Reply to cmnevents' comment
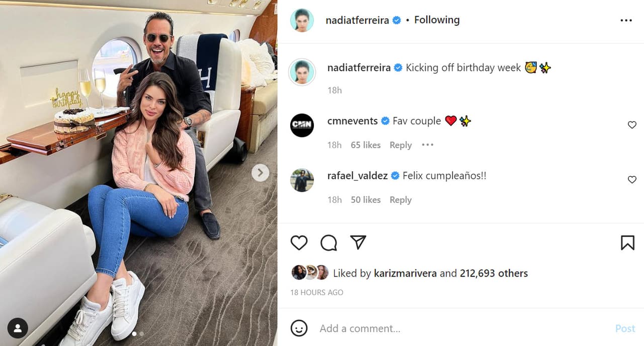The width and height of the screenshot is (644, 346). (x=400, y=145)
